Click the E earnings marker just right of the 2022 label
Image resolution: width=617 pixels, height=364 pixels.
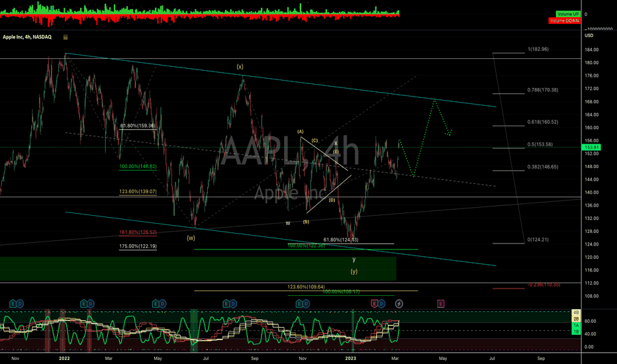[x=84, y=303]
